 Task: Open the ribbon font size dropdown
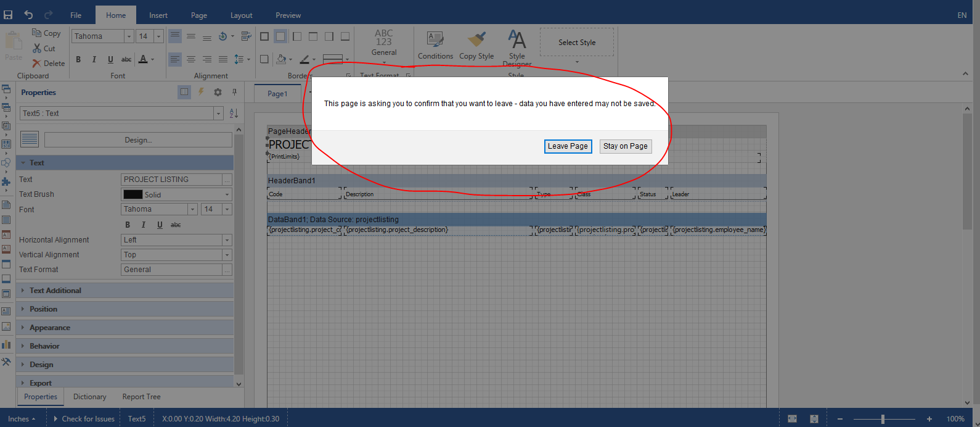tap(158, 36)
